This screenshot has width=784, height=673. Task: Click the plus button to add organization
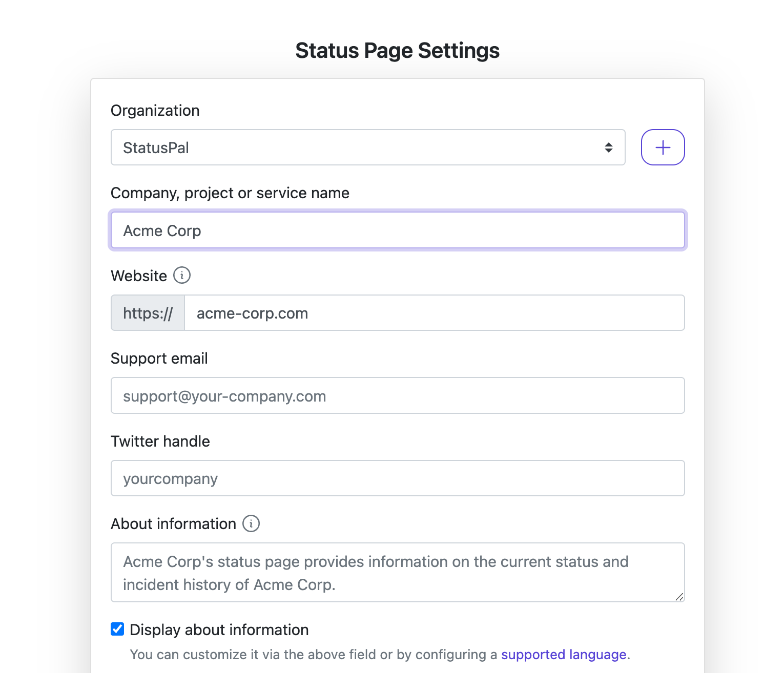point(663,148)
